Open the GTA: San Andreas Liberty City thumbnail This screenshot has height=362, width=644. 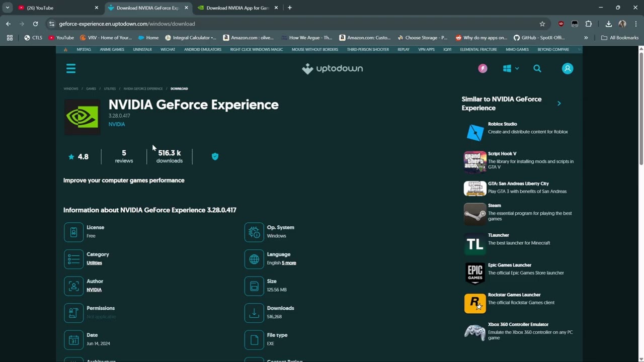[475, 188]
